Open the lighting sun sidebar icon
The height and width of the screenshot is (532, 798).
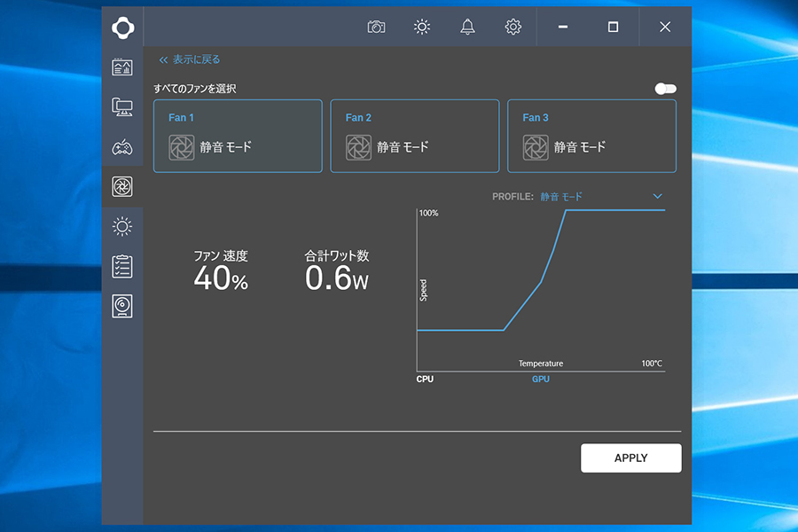pyautogui.click(x=122, y=226)
